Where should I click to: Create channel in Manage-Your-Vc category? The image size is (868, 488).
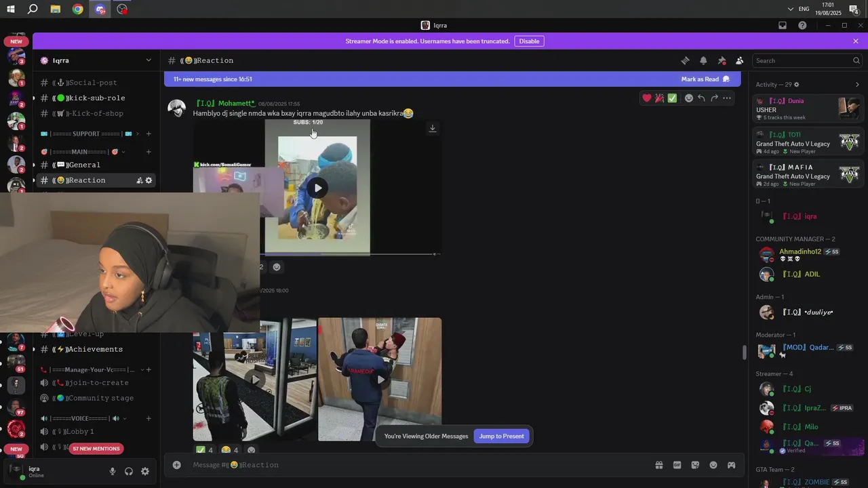[149, 369]
